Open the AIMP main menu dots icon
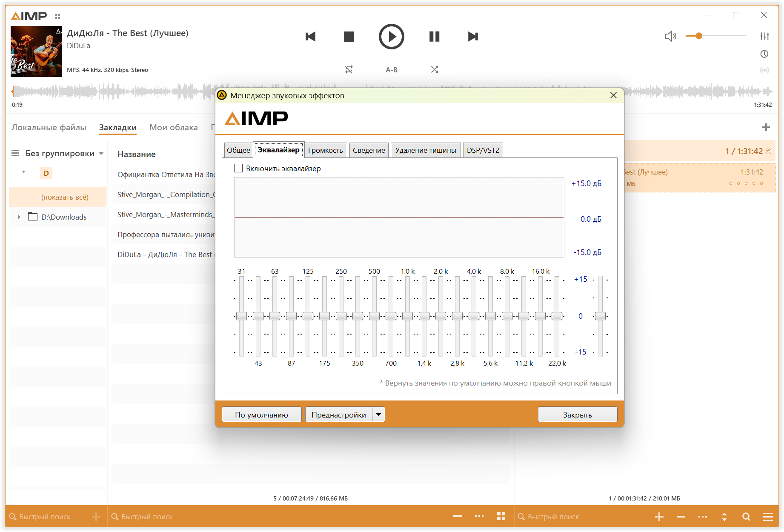The width and height of the screenshot is (784, 532). click(x=58, y=17)
